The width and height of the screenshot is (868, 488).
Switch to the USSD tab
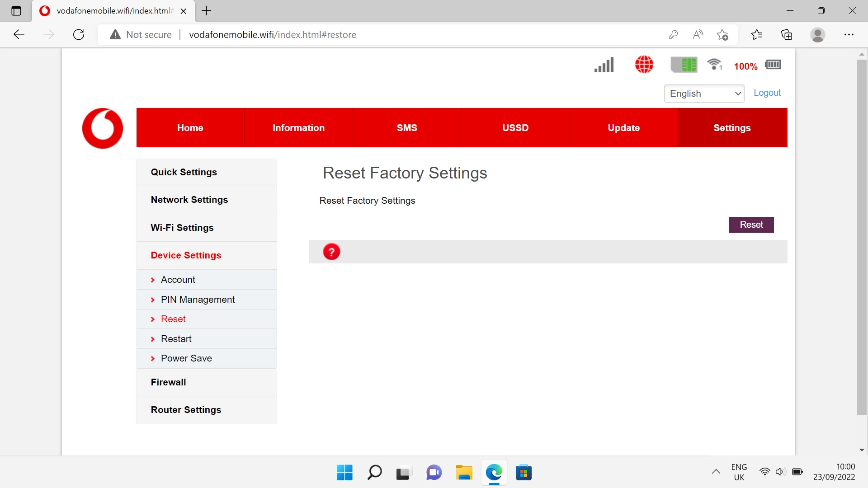[515, 128]
